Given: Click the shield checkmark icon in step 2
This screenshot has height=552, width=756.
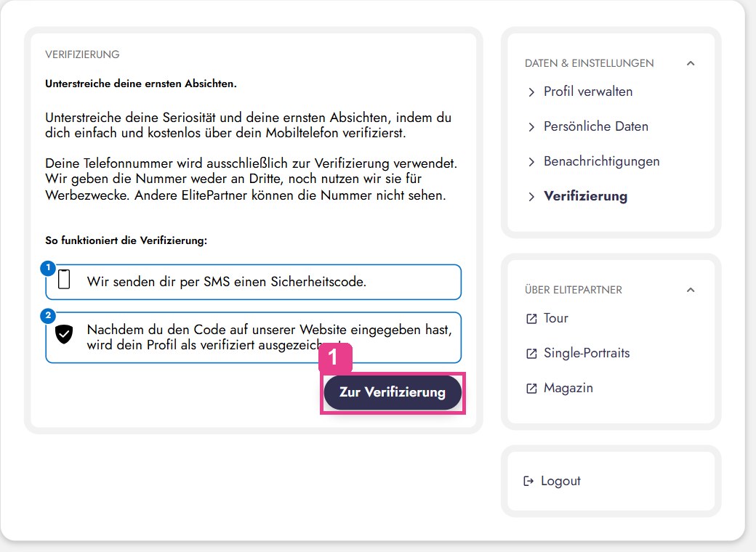Looking at the screenshot, I should point(64,334).
